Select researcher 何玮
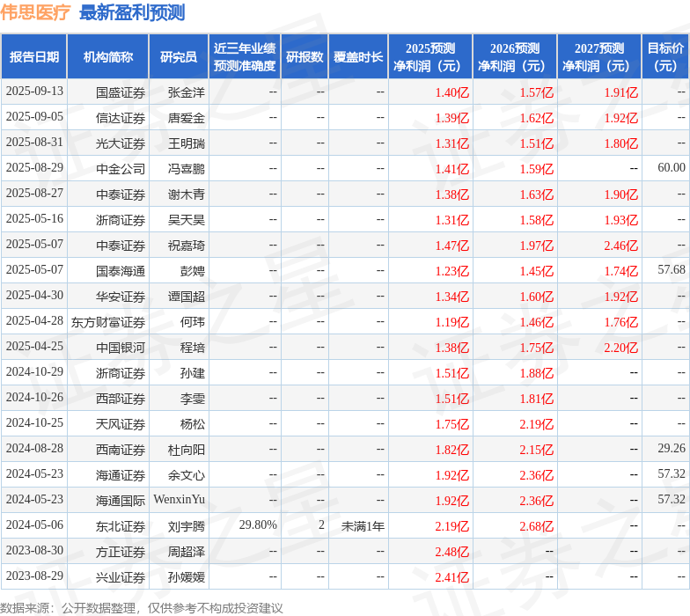 pyautogui.click(x=192, y=322)
